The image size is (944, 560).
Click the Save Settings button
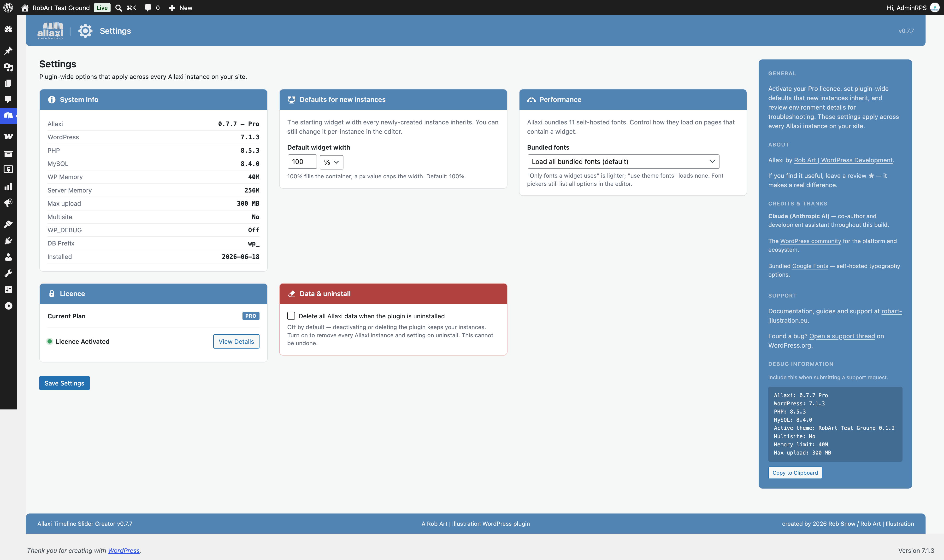pos(65,383)
